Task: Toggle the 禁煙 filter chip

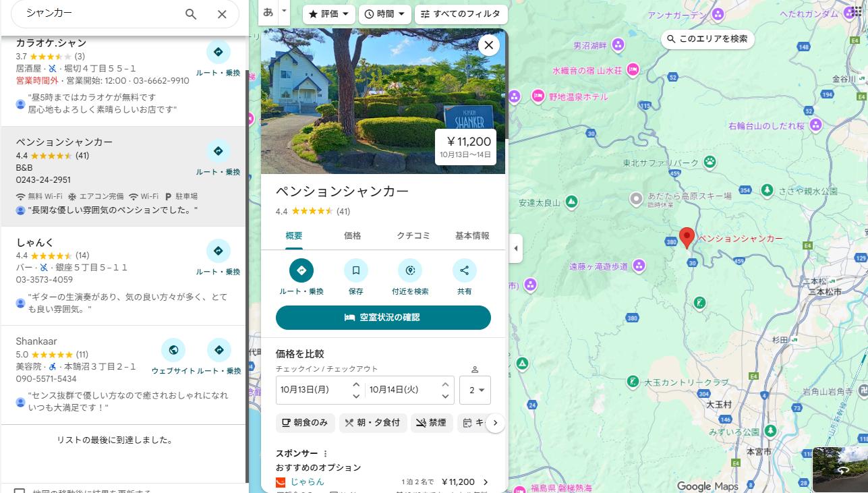Action: click(x=431, y=423)
